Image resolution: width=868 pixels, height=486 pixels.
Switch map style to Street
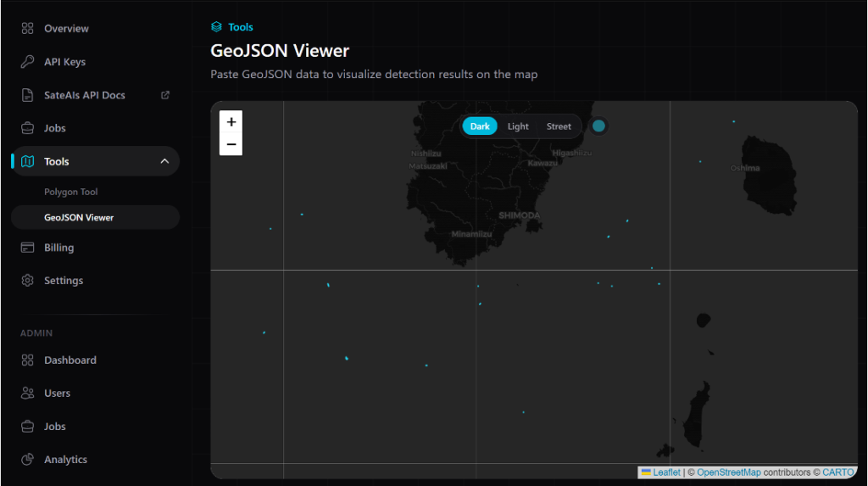pyautogui.click(x=559, y=126)
